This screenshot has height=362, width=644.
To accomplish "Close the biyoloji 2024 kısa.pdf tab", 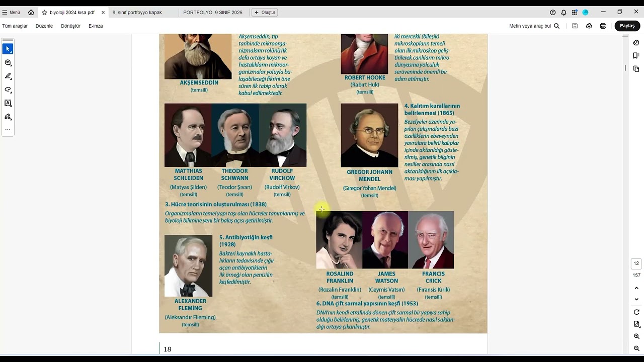I will 103,12.
